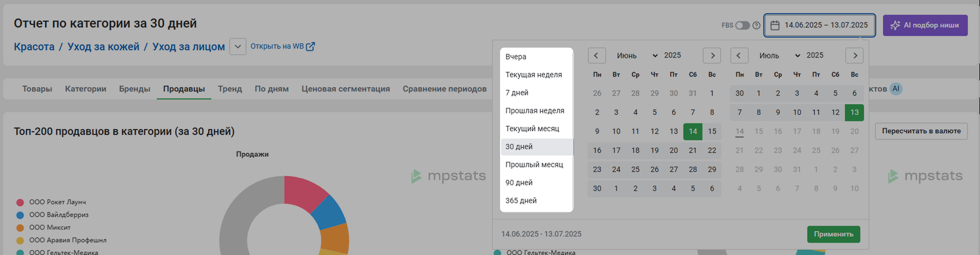The width and height of the screenshot is (980, 255).
Task: Switch to the Товары tab
Action: tap(37, 89)
